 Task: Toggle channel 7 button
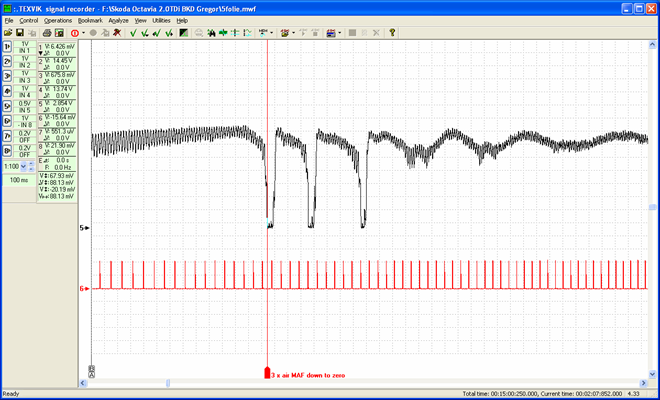7,136
